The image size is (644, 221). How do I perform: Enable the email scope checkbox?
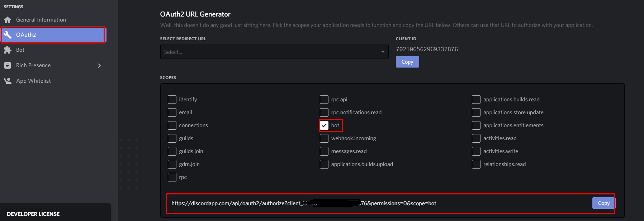coord(172,112)
